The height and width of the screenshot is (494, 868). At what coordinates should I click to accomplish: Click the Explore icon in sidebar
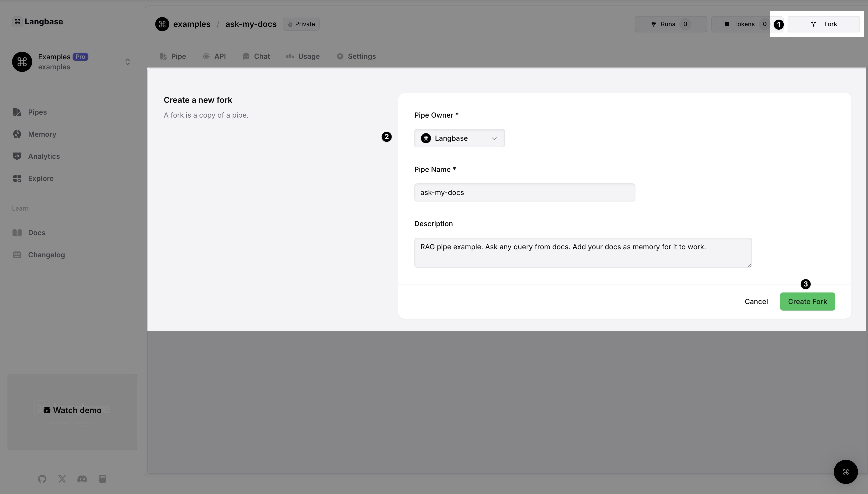(17, 178)
